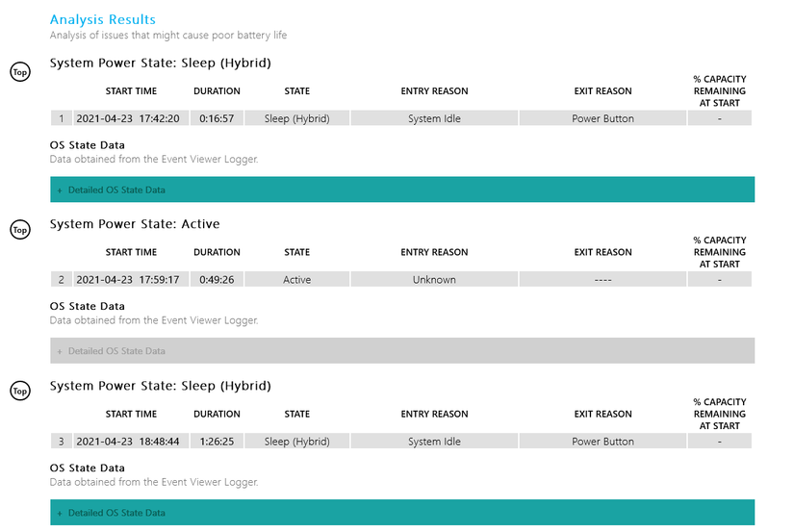Click System Power State: Active heading
The height and width of the screenshot is (532, 794).
coord(135,224)
